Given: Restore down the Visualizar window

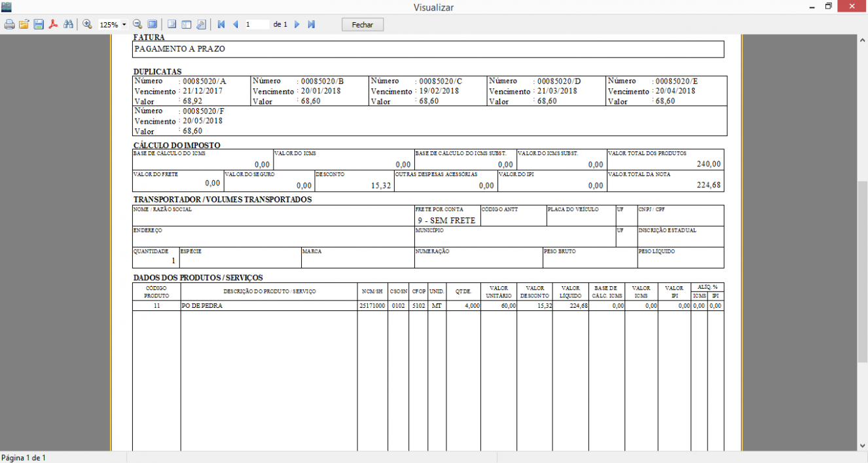Looking at the screenshot, I should point(828,7).
